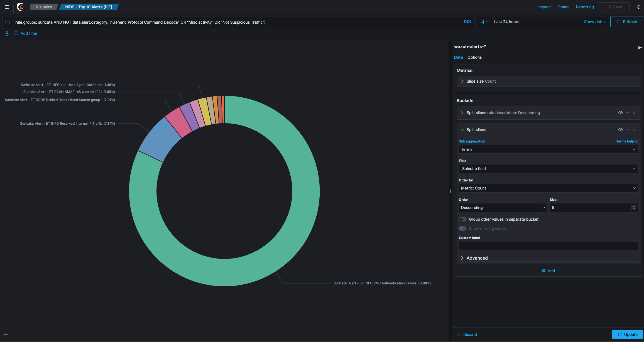Click the help question mark icon
The image size is (644, 342).
click(x=639, y=7)
